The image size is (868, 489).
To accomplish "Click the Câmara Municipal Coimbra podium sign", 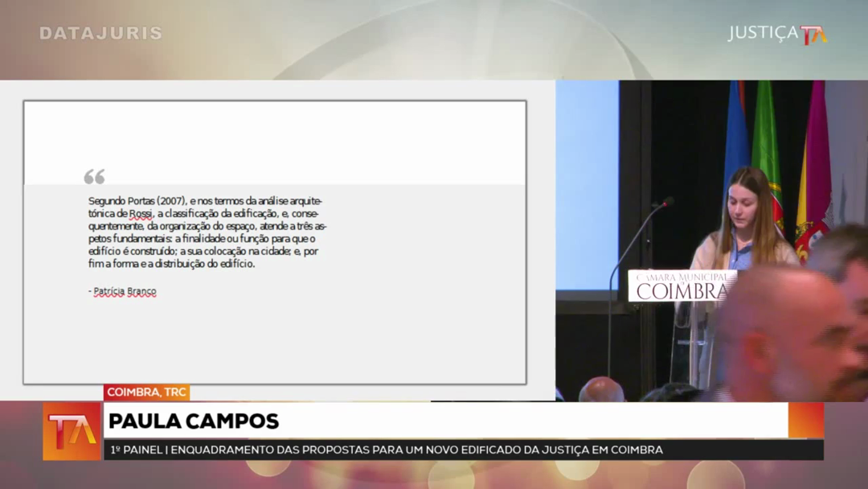I will 681,286.
